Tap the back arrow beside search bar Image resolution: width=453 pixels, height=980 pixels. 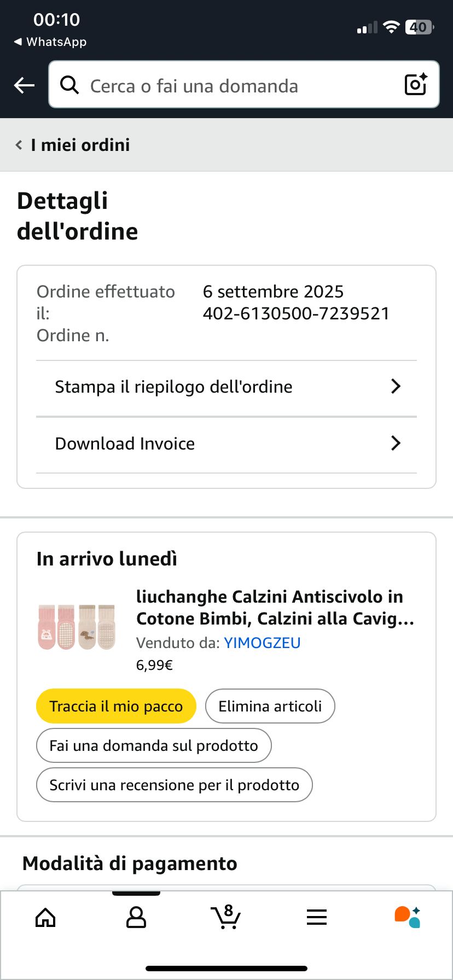[x=24, y=85]
